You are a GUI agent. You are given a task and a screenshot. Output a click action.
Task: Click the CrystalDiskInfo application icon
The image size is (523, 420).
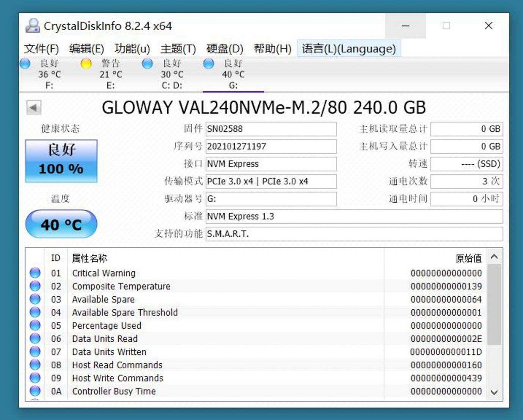[33, 26]
